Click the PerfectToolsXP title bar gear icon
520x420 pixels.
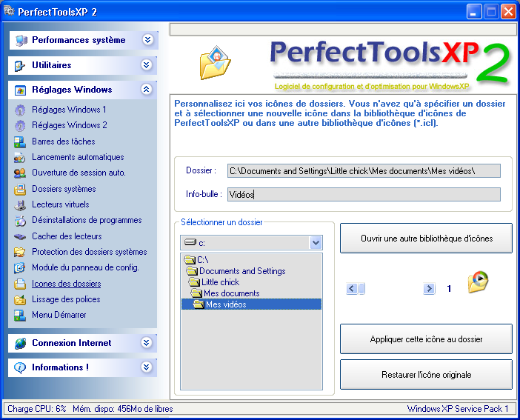click(x=9, y=11)
